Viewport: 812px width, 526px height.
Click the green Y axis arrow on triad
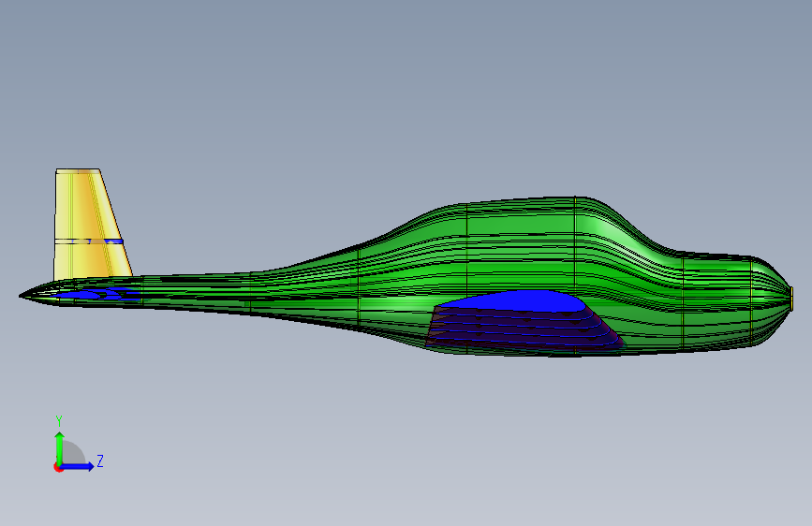(60, 447)
